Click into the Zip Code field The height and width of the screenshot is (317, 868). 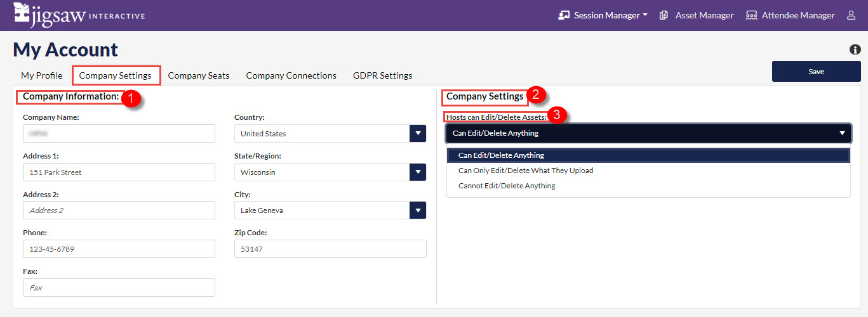click(330, 249)
